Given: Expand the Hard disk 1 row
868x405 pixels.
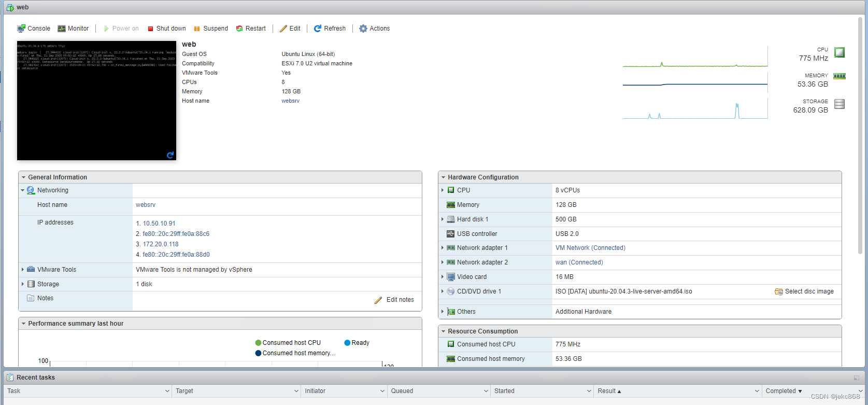Looking at the screenshot, I should pos(442,219).
